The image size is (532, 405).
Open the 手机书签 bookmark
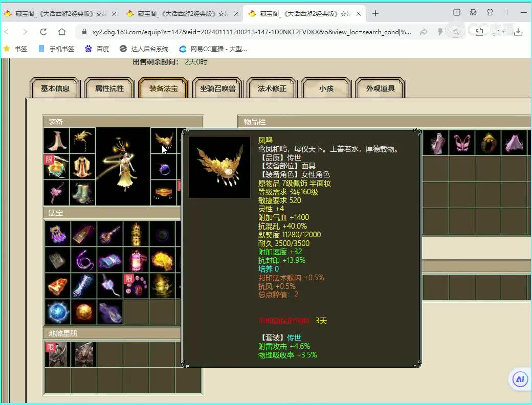pos(56,49)
